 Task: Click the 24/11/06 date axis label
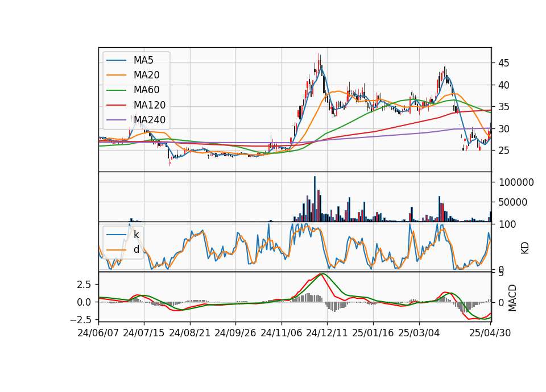pyautogui.click(x=282, y=333)
